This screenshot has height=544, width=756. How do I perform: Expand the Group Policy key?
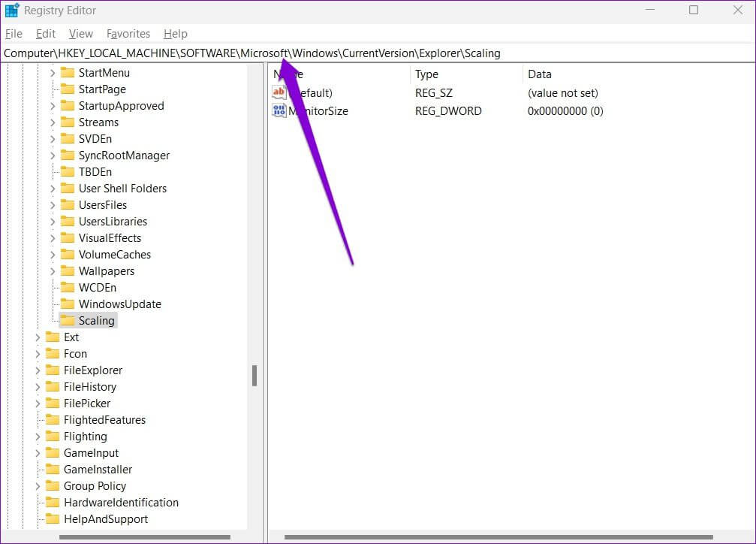tap(38, 486)
